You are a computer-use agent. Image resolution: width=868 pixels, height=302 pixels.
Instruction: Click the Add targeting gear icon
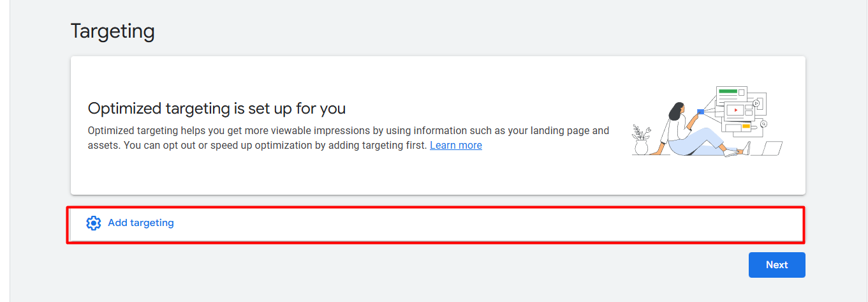[x=94, y=223]
